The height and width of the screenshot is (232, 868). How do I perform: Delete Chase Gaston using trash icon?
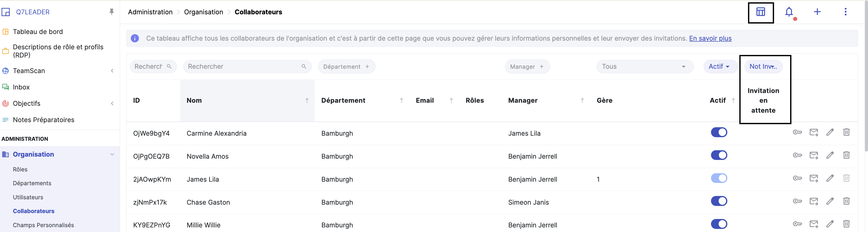coord(846,201)
